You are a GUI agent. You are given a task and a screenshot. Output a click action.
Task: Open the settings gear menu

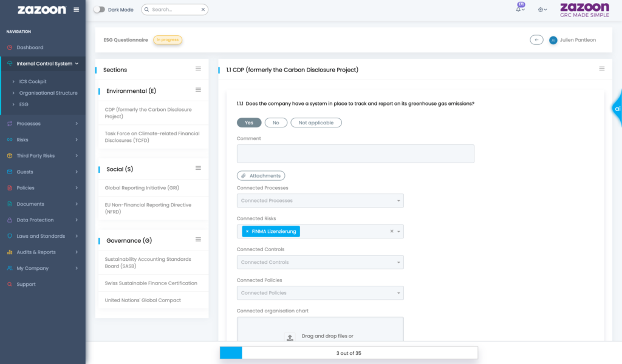point(542,10)
